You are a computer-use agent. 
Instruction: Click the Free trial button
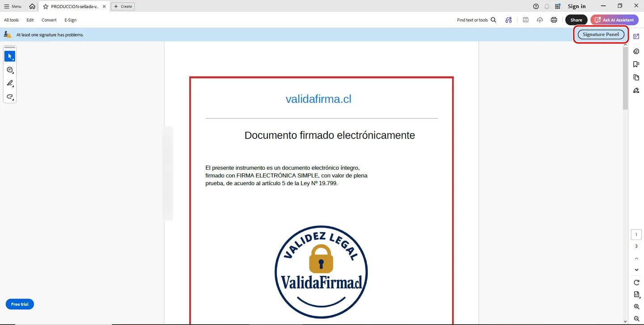pos(20,304)
